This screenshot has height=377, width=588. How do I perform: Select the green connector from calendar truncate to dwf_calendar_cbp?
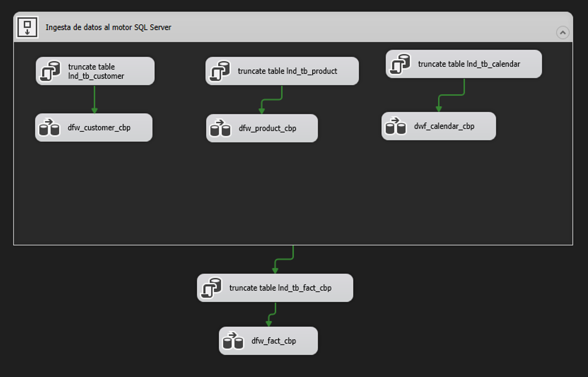451,95
